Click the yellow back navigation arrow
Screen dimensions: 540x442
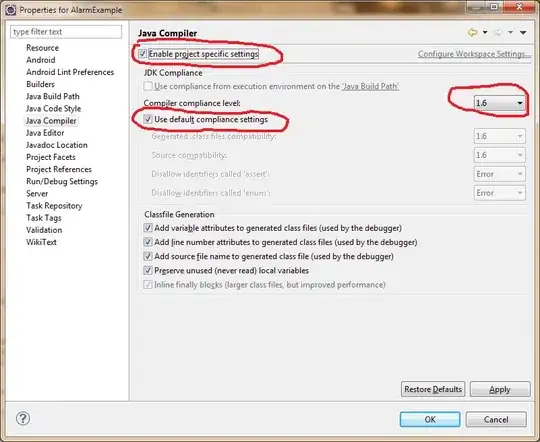pyautogui.click(x=472, y=32)
